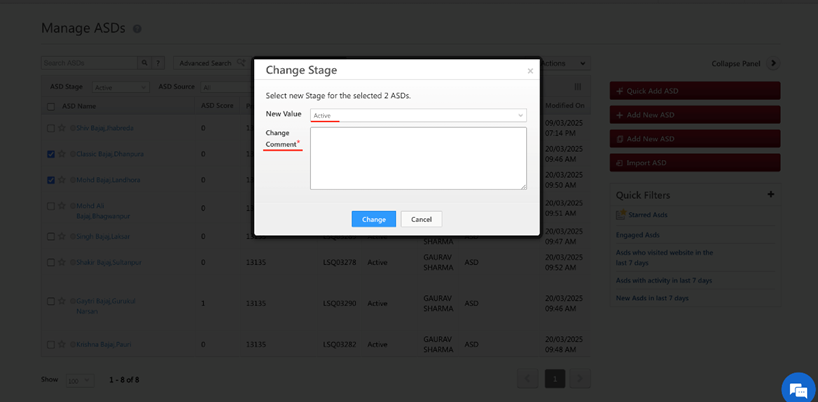Star the Singh Bajaj,Laksar row
The width and height of the screenshot is (818, 402).
pos(61,237)
